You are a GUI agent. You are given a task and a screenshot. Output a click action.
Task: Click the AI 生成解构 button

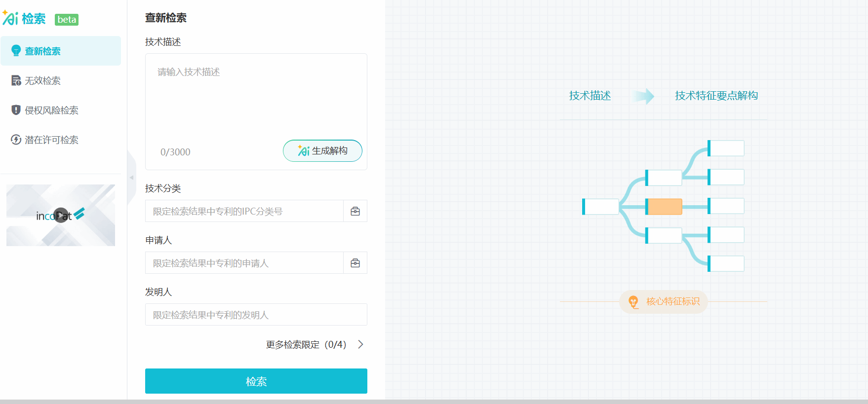(322, 151)
